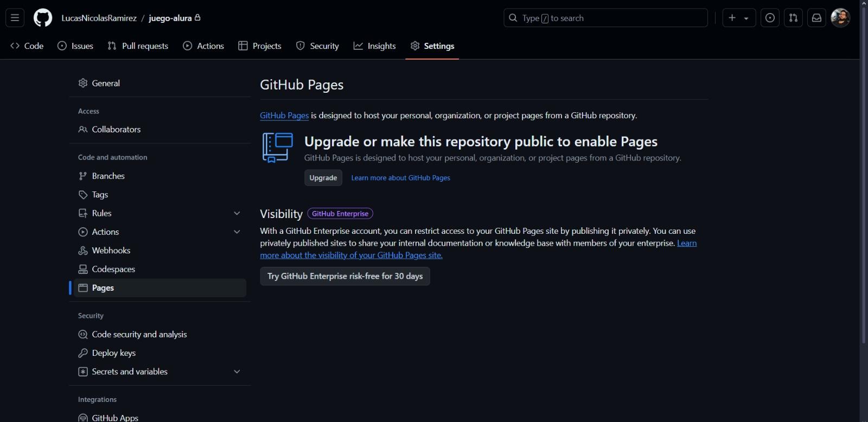Click the Webhooks icon in sidebar
The image size is (868, 422).
(83, 251)
